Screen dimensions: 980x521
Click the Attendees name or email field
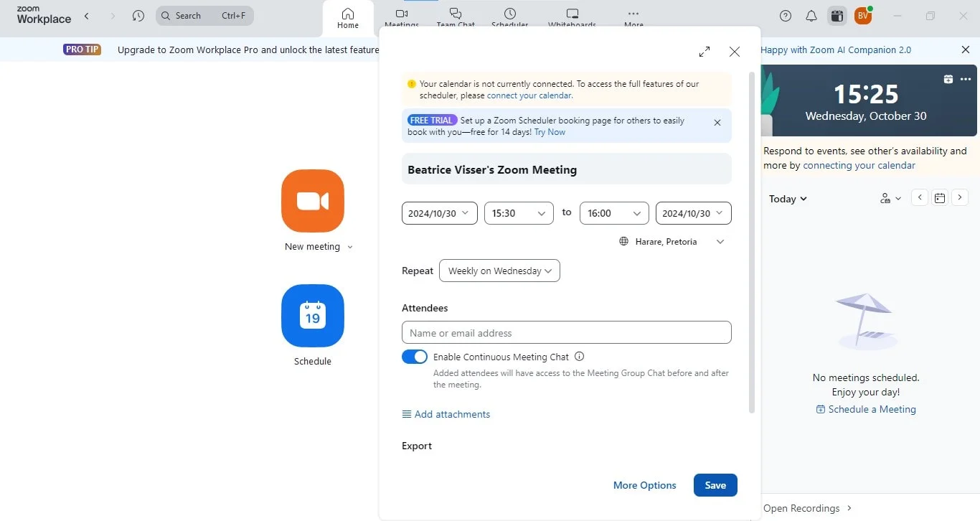coord(567,332)
